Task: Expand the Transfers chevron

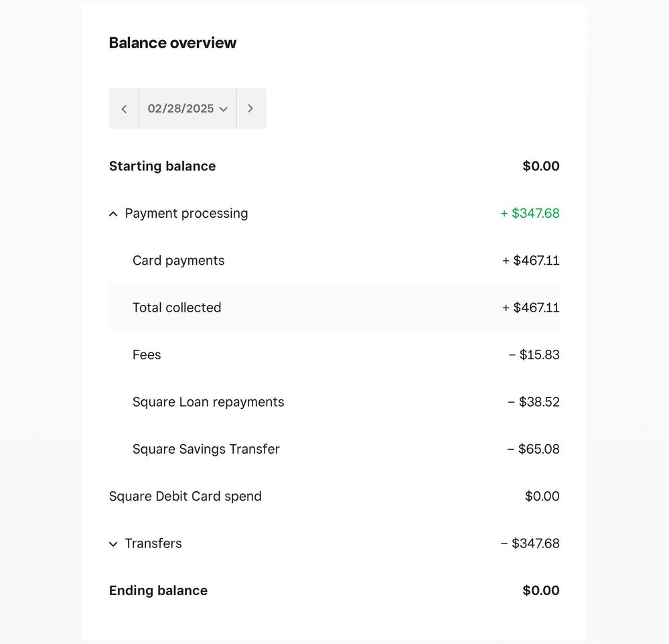Action: pos(113,544)
